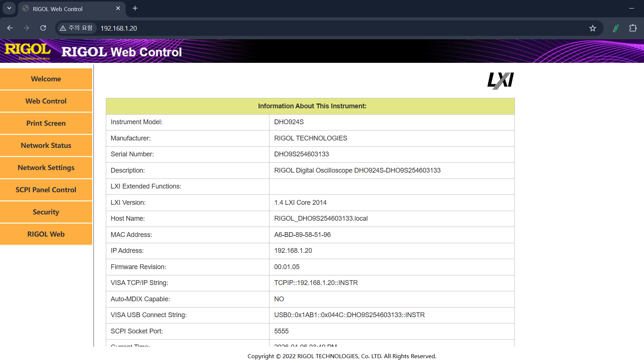This screenshot has width=644, height=363.
Task: Select the MAC address A6-BD-89-58-51-96
Action: point(302,235)
